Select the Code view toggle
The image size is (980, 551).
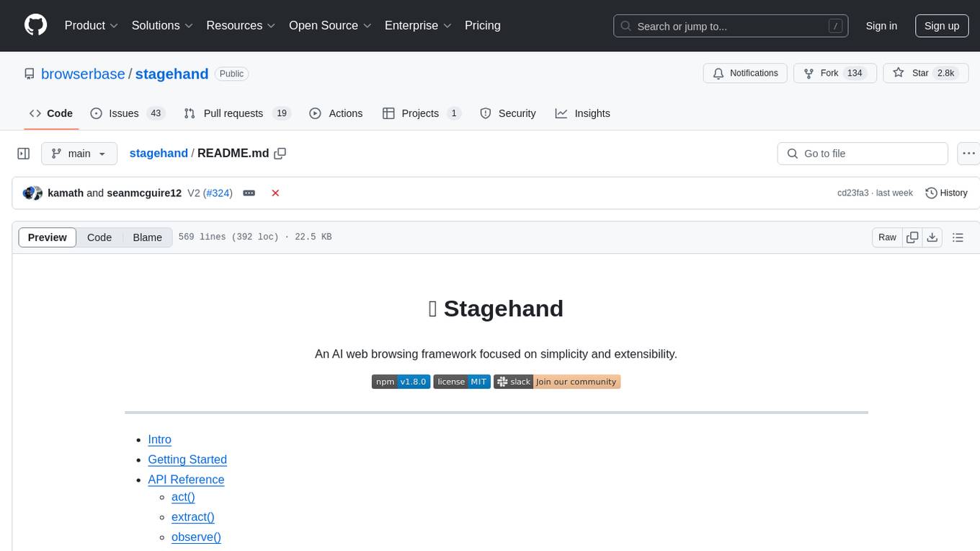tap(99, 237)
